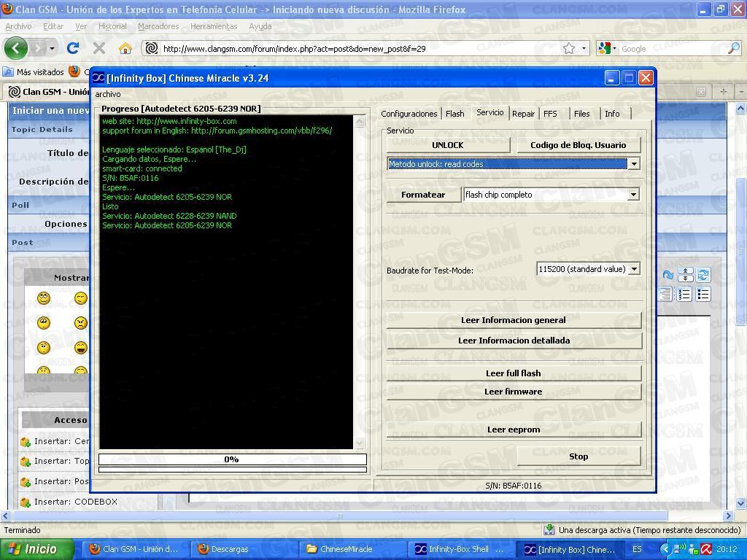Open Más visitados bookmarks folder
The image size is (747, 560).
(34, 72)
